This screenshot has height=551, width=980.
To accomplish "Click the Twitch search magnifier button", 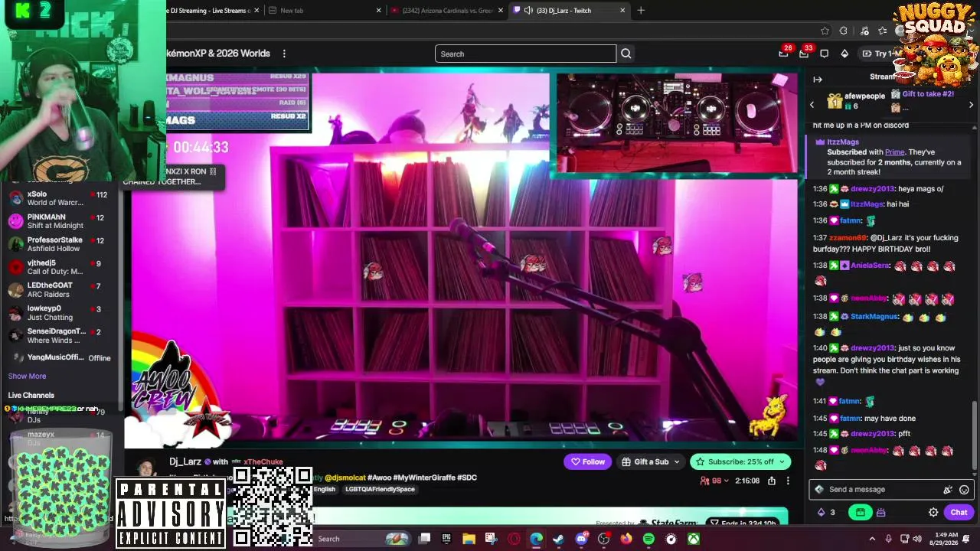I will pos(626,54).
